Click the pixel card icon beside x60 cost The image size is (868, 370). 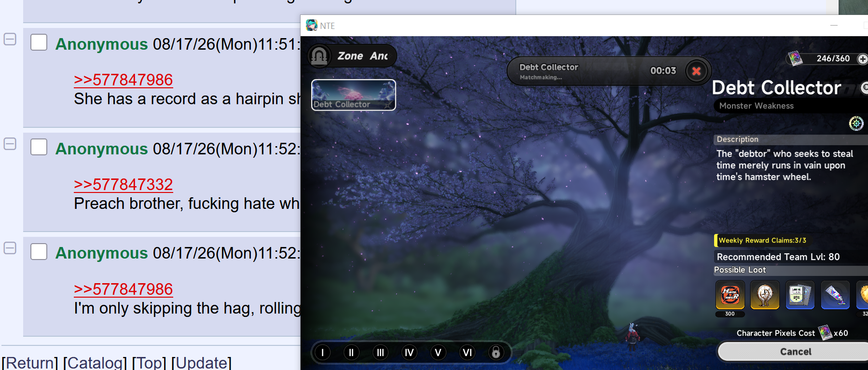(x=825, y=332)
